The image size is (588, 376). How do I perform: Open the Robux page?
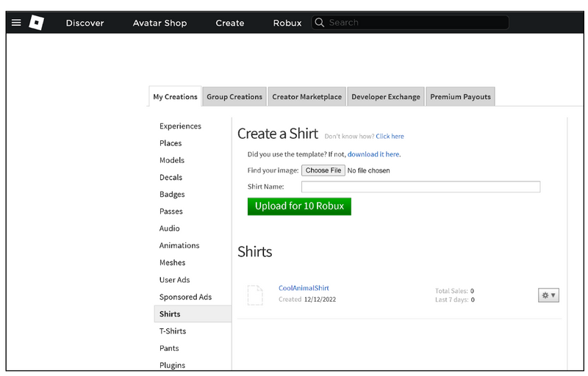287,23
